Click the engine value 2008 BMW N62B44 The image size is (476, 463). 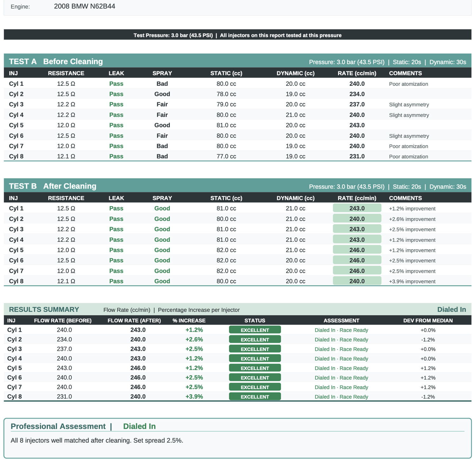pos(84,6)
